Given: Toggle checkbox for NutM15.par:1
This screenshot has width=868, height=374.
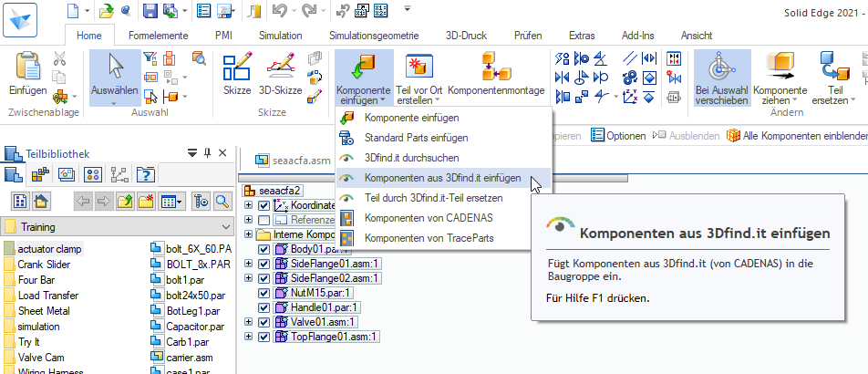Looking at the screenshot, I should pos(264,293).
